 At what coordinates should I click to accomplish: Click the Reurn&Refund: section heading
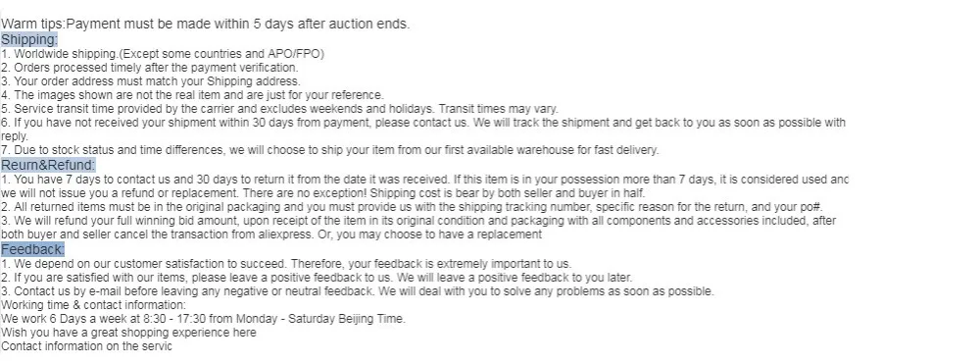(x=48, y=165)
